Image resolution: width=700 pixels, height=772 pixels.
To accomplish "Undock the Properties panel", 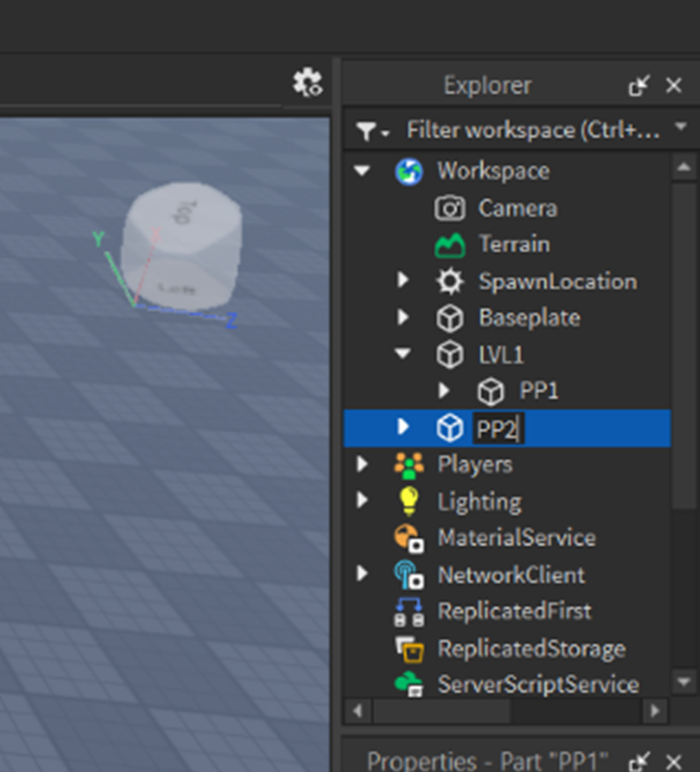I will [639, 761].
